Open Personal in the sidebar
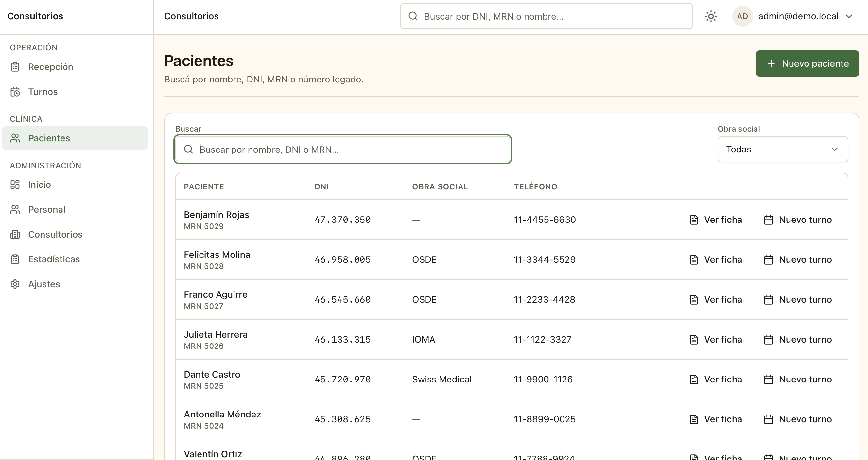Screen dimensions: 868x460 [75, 210]
